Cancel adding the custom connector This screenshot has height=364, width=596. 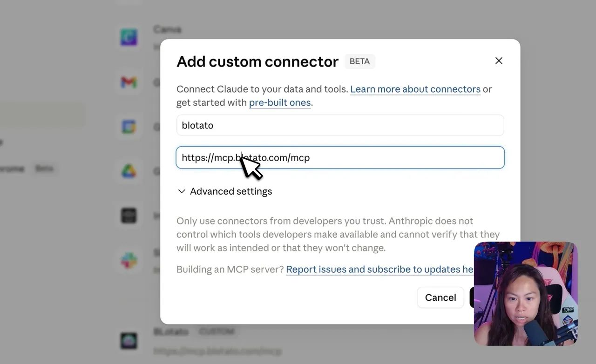440,297
